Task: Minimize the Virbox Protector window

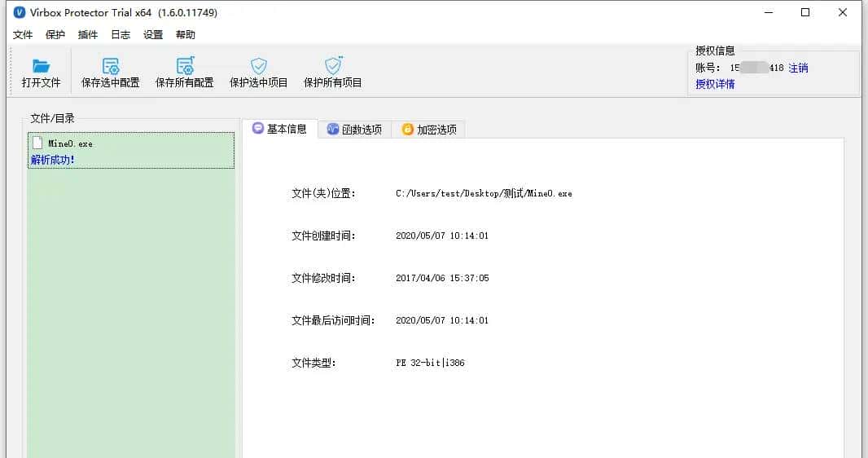Action: pos(769,12)
